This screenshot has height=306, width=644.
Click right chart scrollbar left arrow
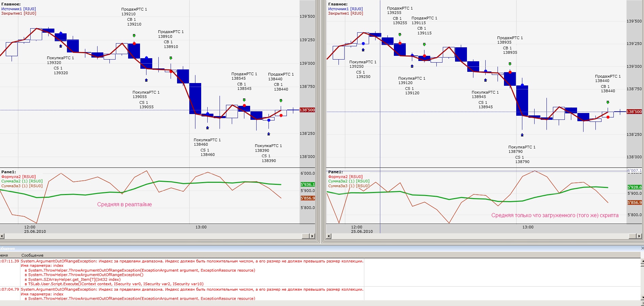point(329,236)
